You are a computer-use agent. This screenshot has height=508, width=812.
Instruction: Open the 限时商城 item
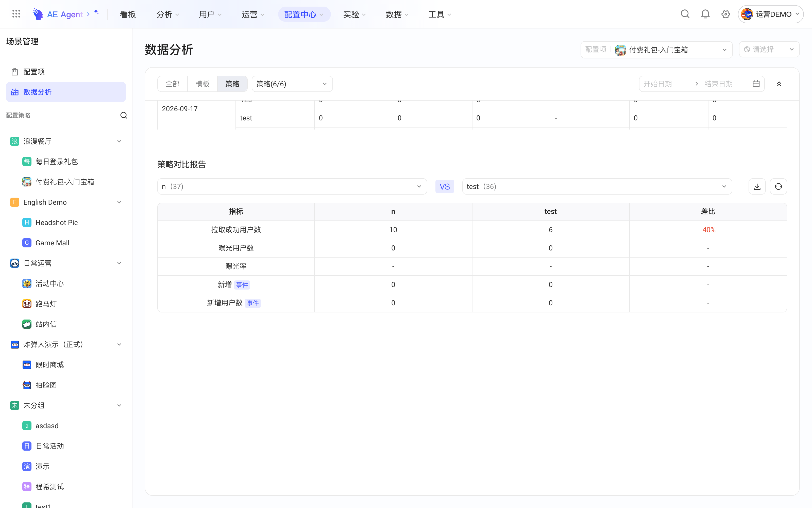click(x=66, y=365)
